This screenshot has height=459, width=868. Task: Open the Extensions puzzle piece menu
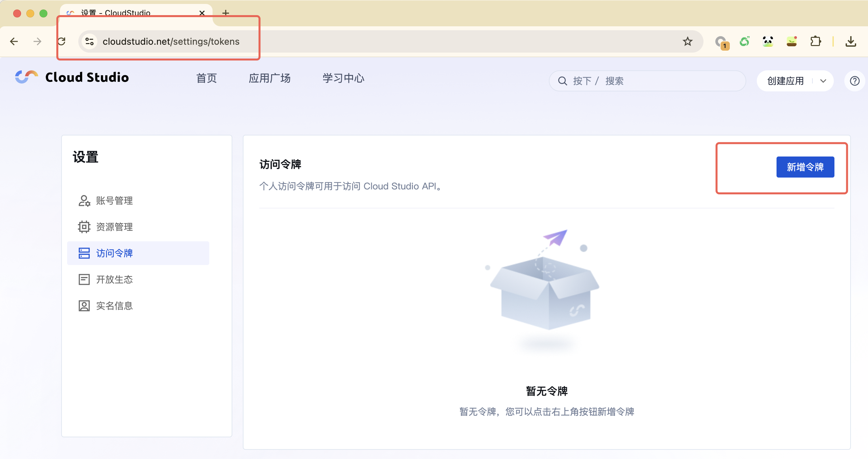(815, 41)
